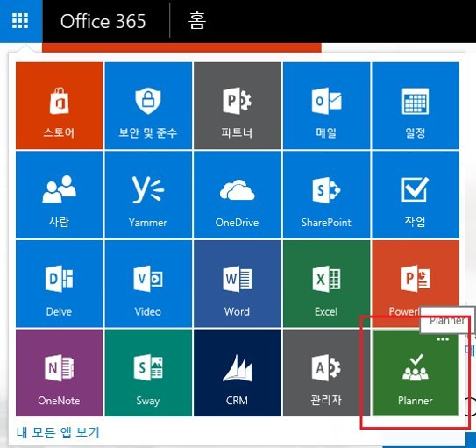Launch the Video tile

(x=148, y=284)
